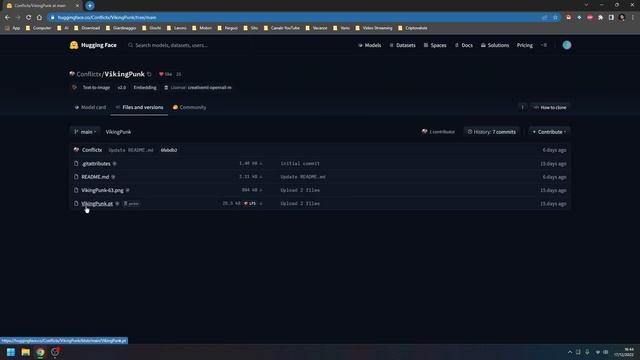Viewport: 640px width, 360px height.
Task: Reload the page
Action: pos(29,18)
